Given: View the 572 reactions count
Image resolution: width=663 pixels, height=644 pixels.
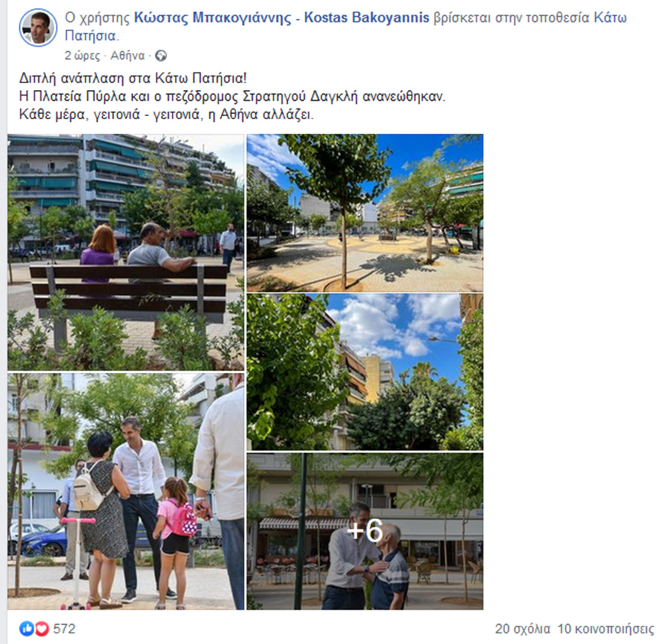Looking at the screenshot, I should [x=64, y=629].
